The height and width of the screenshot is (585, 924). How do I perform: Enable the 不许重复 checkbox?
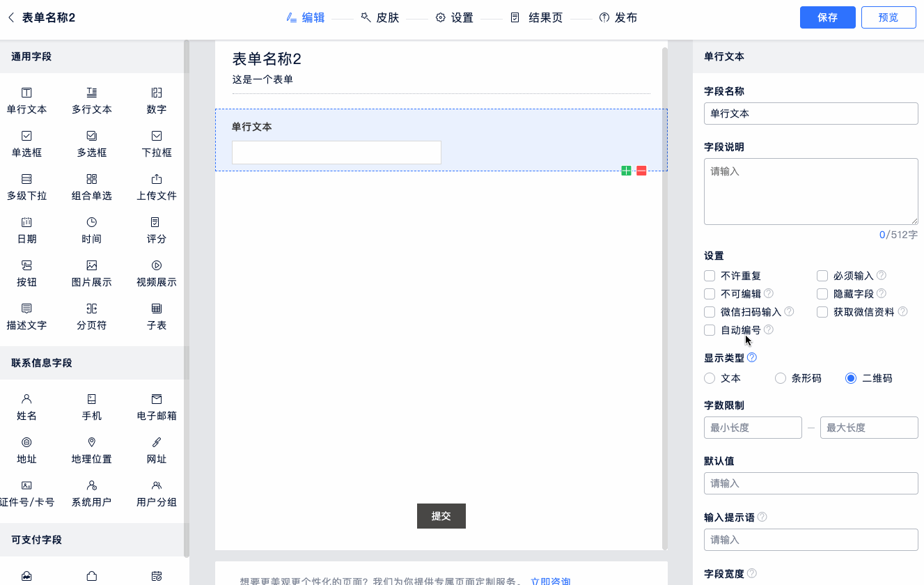coord(710,276)
